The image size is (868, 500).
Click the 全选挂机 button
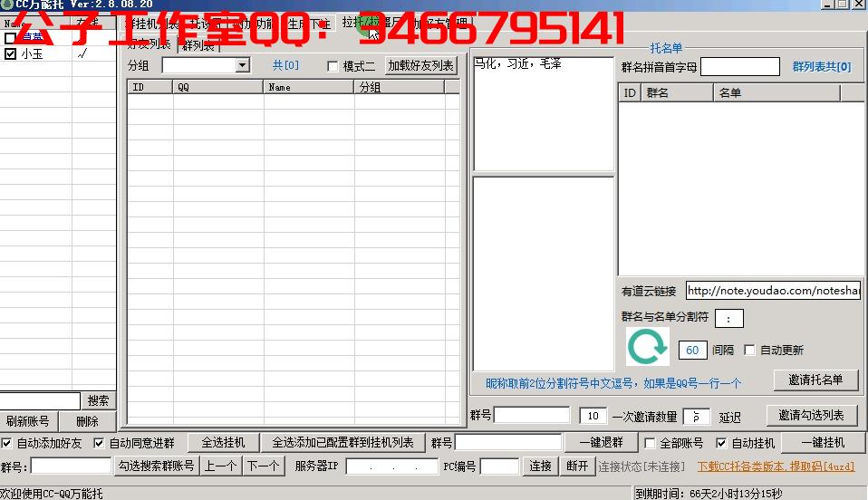point(223,442)
